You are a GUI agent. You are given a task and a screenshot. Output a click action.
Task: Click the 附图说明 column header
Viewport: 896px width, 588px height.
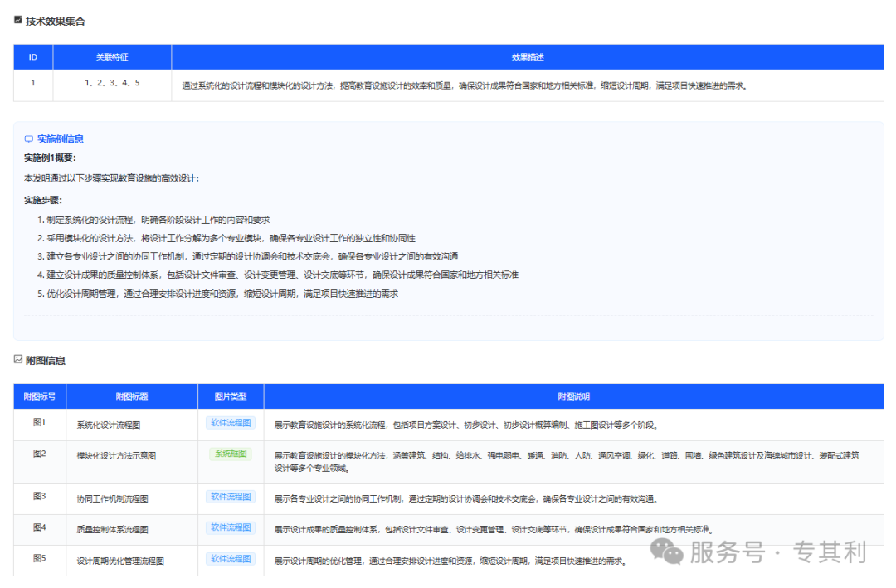(x=574, y=396)
